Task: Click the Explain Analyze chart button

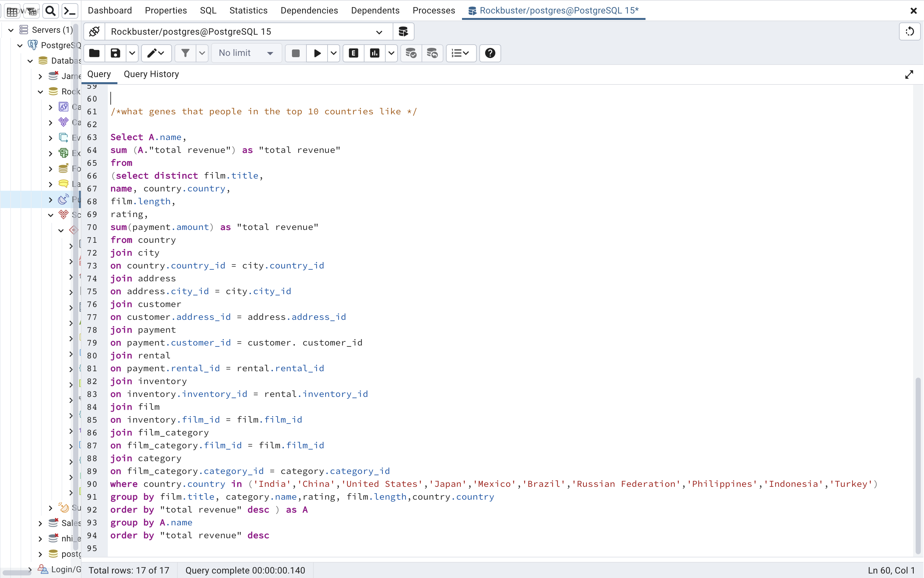Action: 375,53
